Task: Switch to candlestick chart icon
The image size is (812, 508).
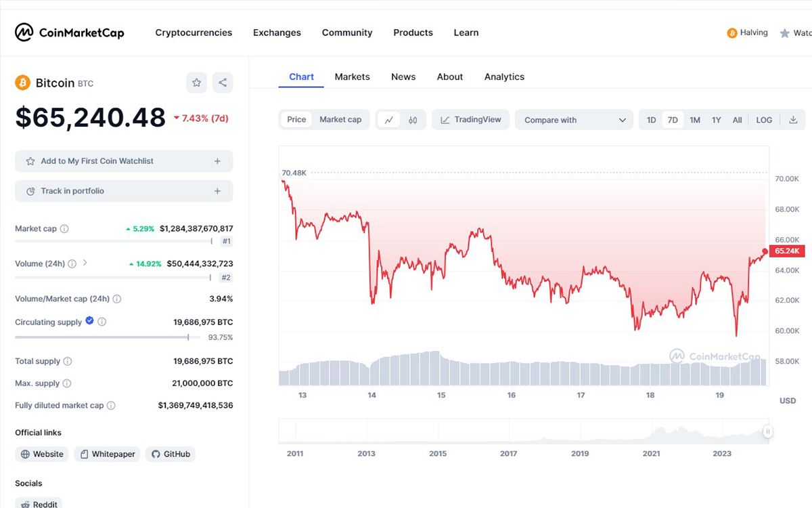Action: (413, 120)
